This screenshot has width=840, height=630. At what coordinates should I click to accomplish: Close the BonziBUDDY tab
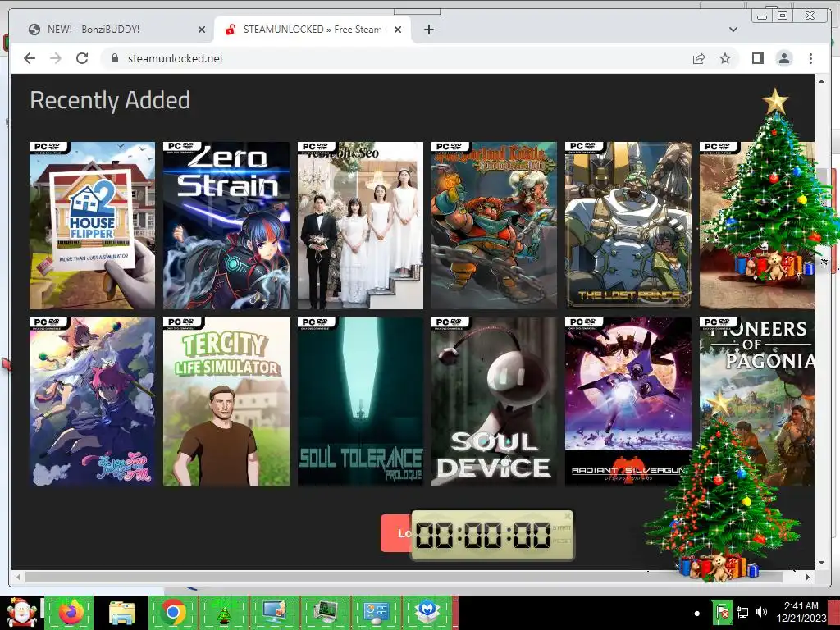202,30
